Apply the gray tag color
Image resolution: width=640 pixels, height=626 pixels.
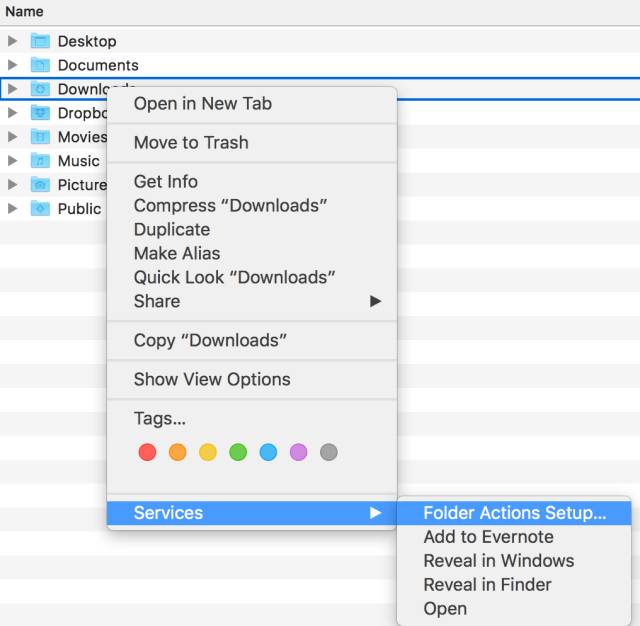click(329, 452)
